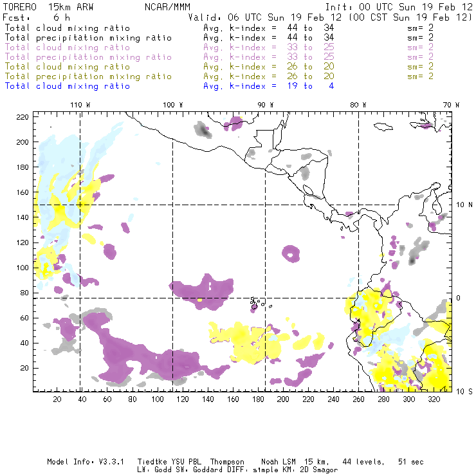The width and height of the screenshot is (476, 476).
Task: Click the "40" value on the vertical axis
Action: (x=24, y=343)
